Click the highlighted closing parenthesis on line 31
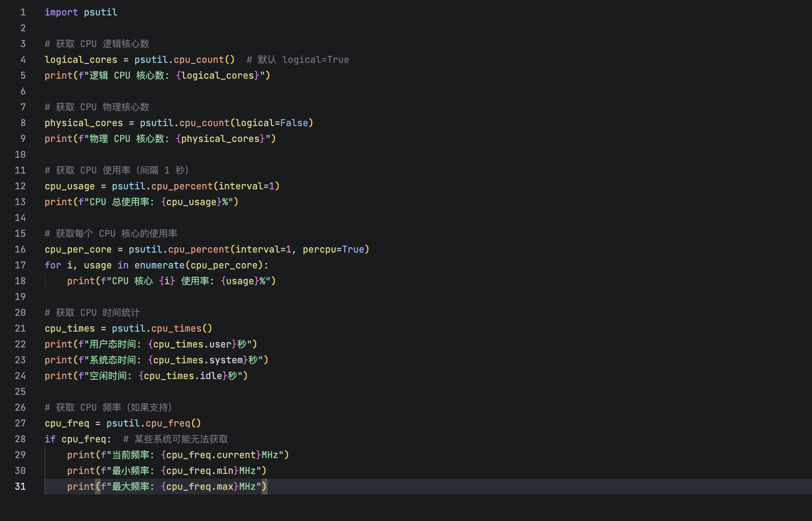 [x=264, y=487]
